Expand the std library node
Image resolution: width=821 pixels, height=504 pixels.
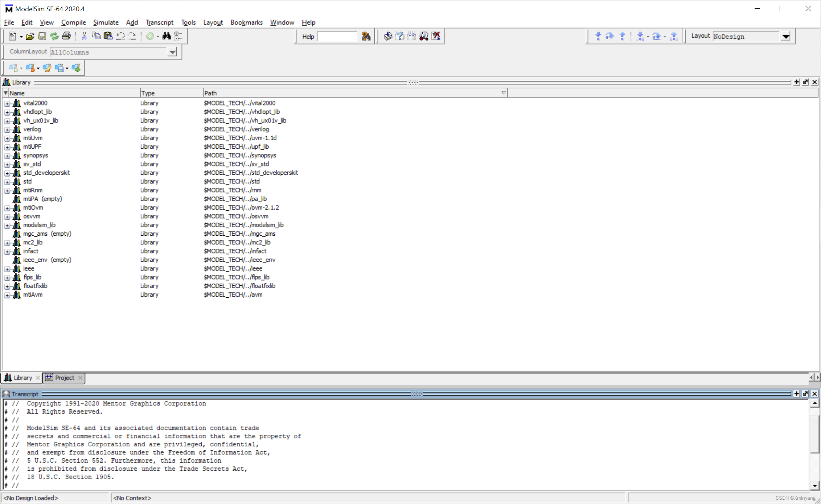pyautogui.click(x=7, y=182)
